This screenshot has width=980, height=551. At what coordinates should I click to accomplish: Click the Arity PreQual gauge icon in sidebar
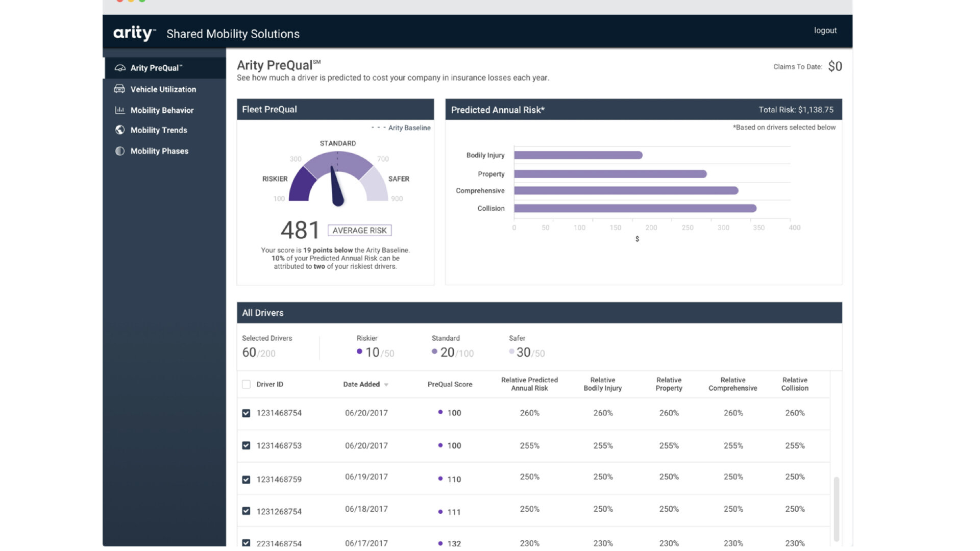(120, 68)
